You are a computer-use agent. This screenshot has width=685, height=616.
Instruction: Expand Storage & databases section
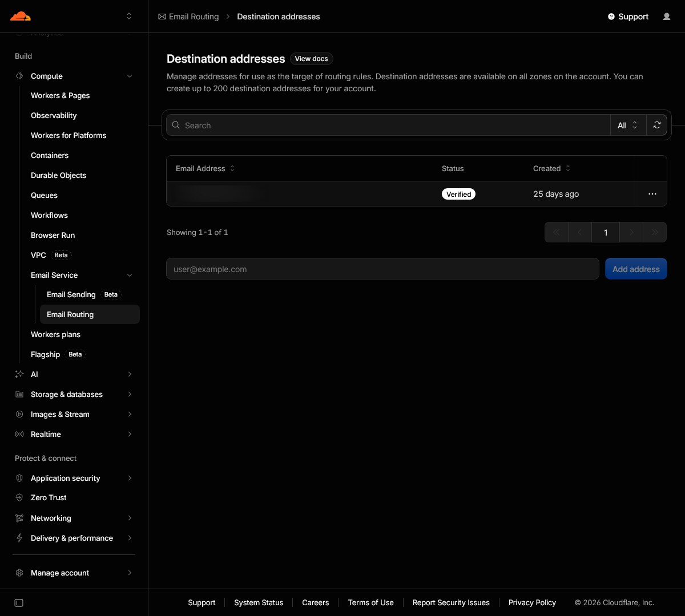coord(130,394)
